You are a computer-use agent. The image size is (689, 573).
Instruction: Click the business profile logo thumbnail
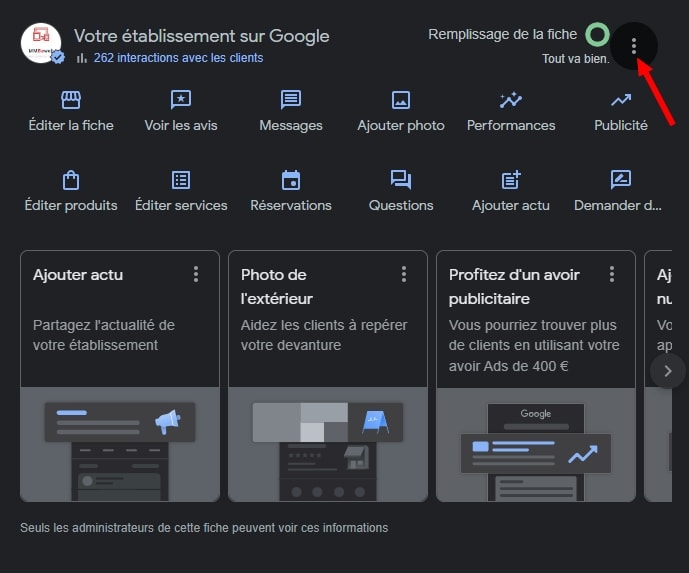pos(41,43)
